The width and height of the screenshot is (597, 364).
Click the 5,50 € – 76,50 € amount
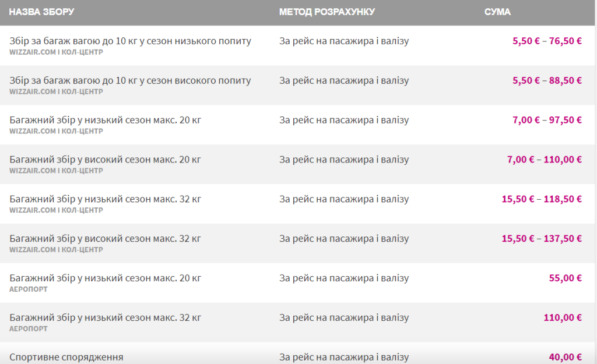(547, 41)
